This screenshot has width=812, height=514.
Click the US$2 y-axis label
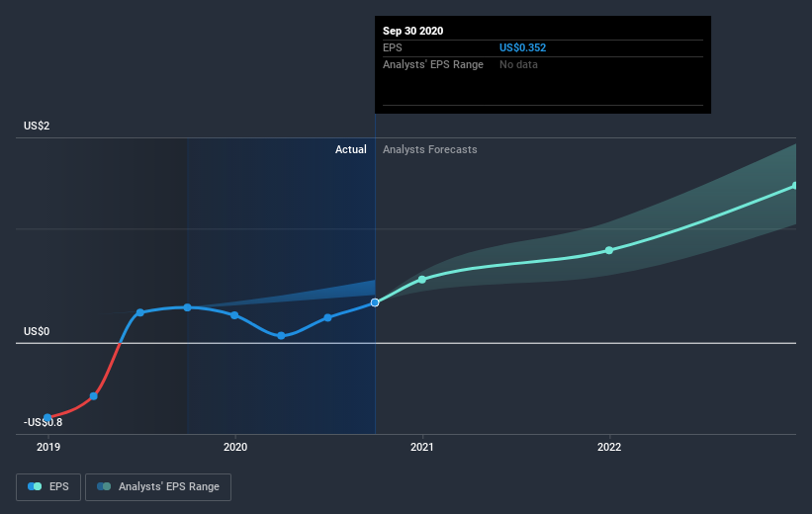click(37, 126)
